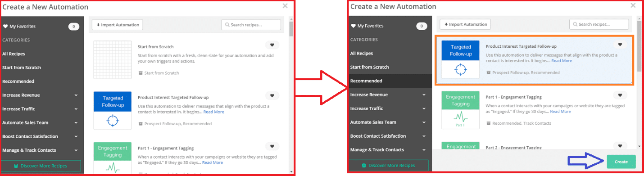
Task: Click Discover More Recipes in right dialog
Action: pyautogui.click(x=389, y=165)
